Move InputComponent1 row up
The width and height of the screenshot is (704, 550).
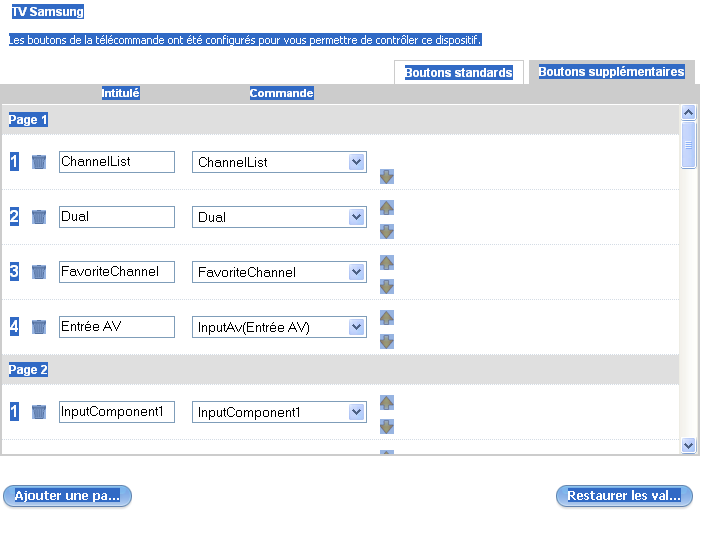click(x=387, y=403)
